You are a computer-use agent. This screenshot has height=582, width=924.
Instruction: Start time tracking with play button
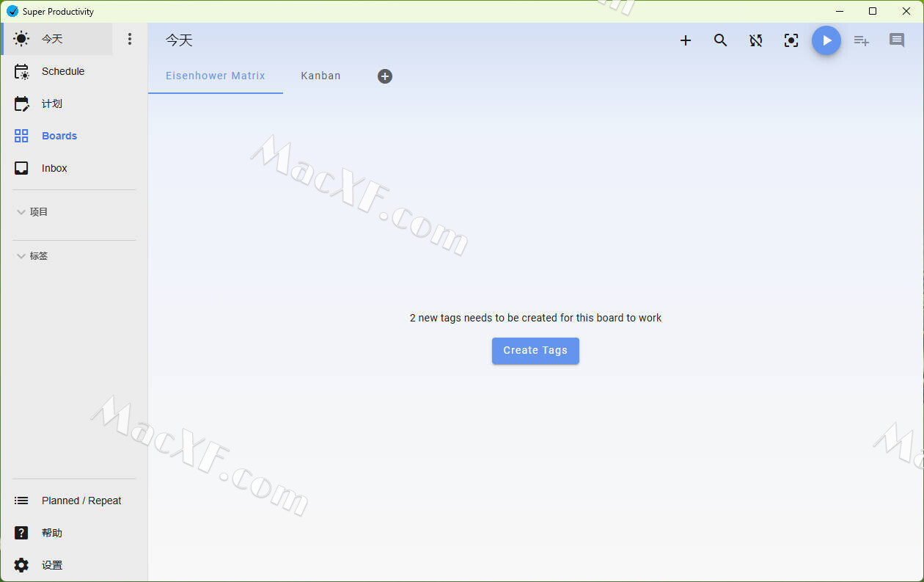pos(826,40)
